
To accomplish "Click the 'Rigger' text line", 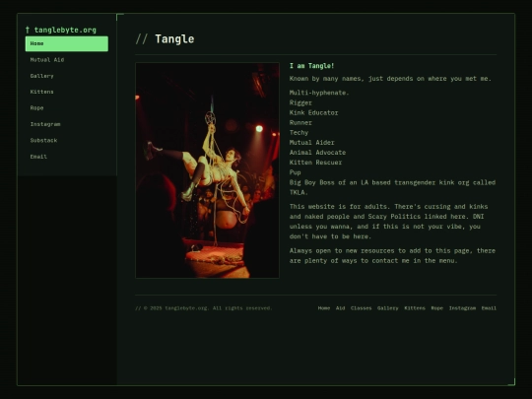I will pos(300,102).
